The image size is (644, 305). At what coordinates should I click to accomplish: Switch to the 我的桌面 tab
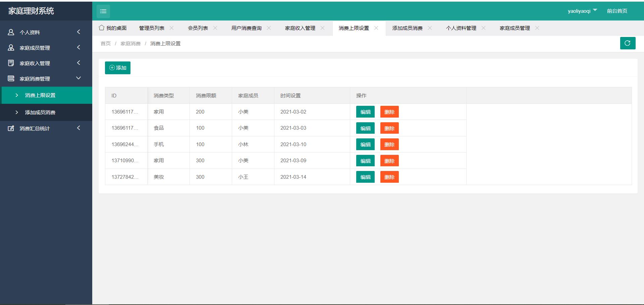(113, 28)
